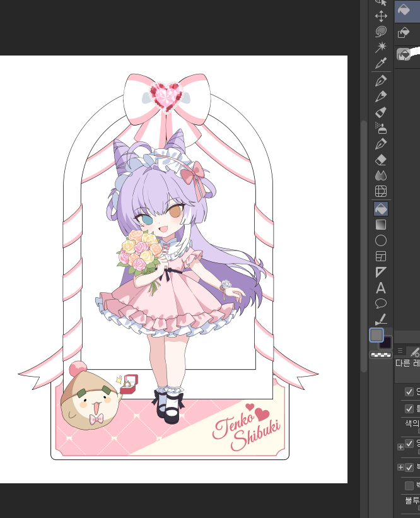420x518 pixels.
Task: Choose the top highlighted fill sub tool
Action: tap(407, 11)
